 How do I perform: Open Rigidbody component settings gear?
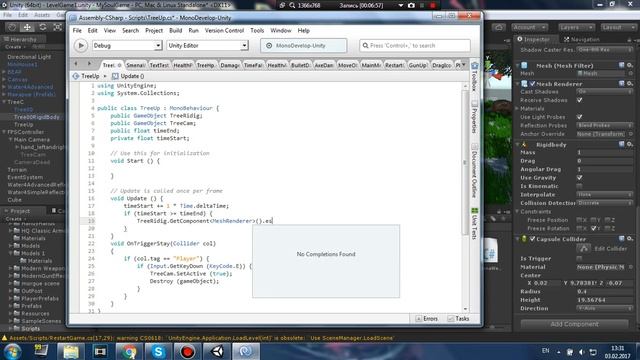[x=630, y=144]
